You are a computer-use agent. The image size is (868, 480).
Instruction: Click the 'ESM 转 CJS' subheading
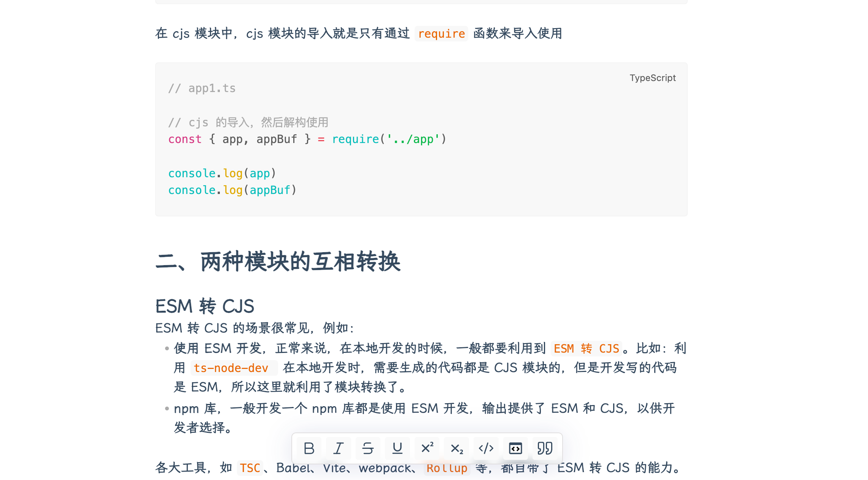tap(205, 306)
